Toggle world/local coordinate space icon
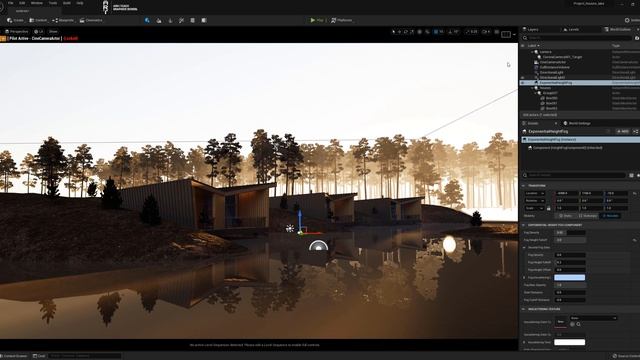640x360 pixels. click(x=420, y=31)
